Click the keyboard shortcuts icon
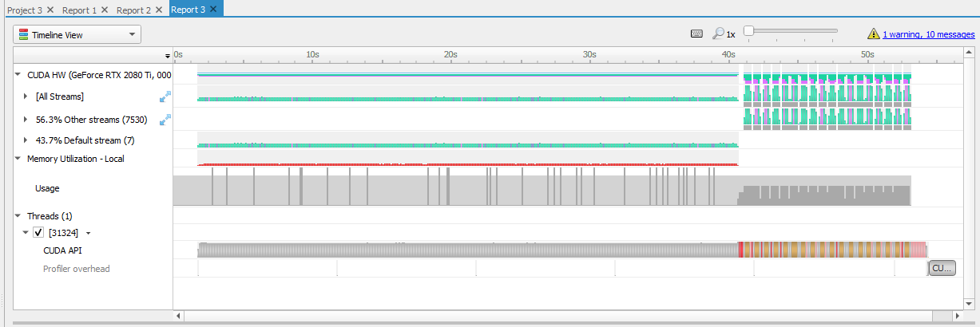 [x=696, y=34]
